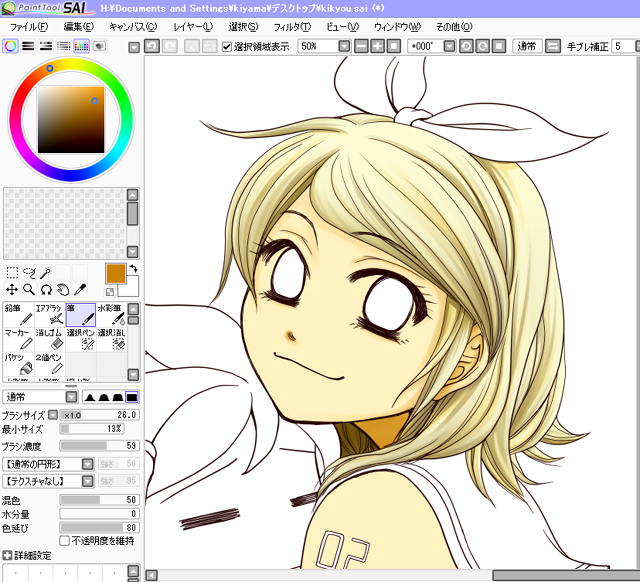Select the 筆 brush tool

tap(81, 314)
